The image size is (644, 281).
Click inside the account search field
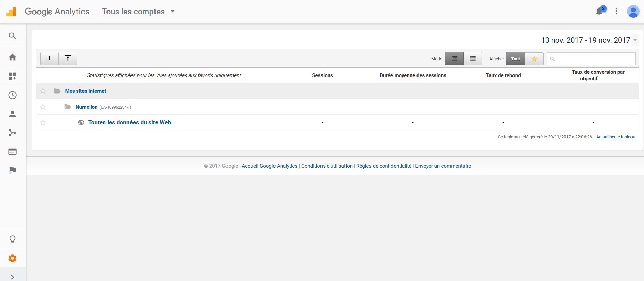(591, 59)
